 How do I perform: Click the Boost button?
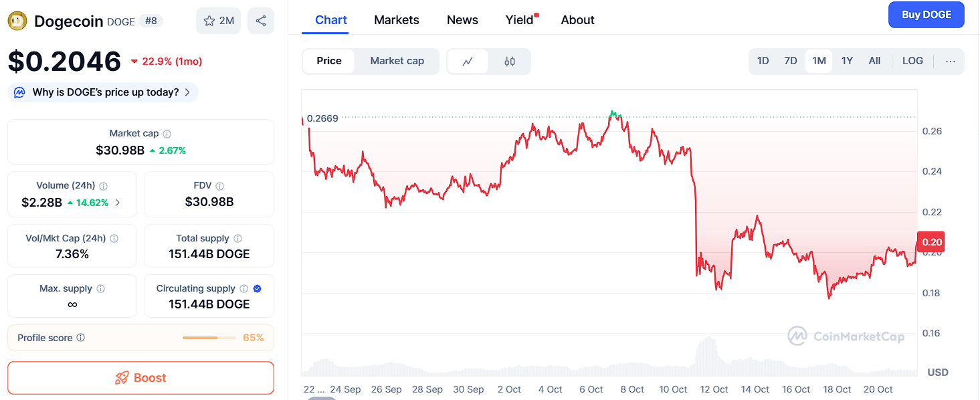pyautogui.click(x=140, y=378)
